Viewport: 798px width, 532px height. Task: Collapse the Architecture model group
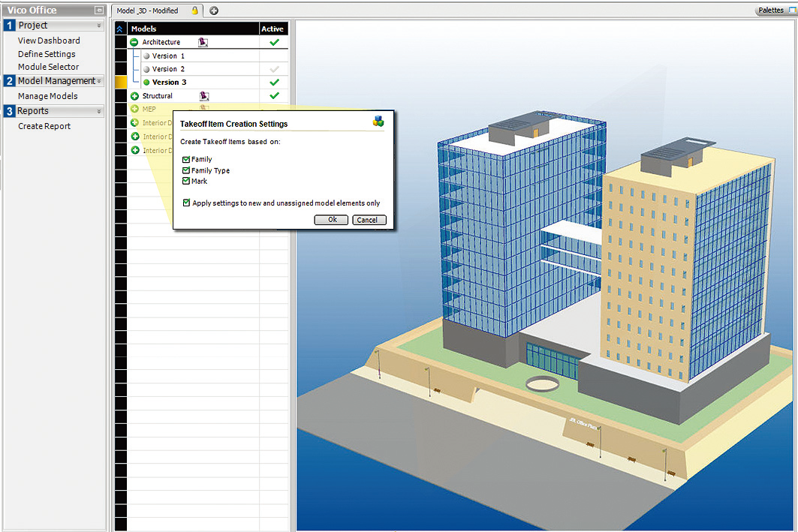point(134,42)
